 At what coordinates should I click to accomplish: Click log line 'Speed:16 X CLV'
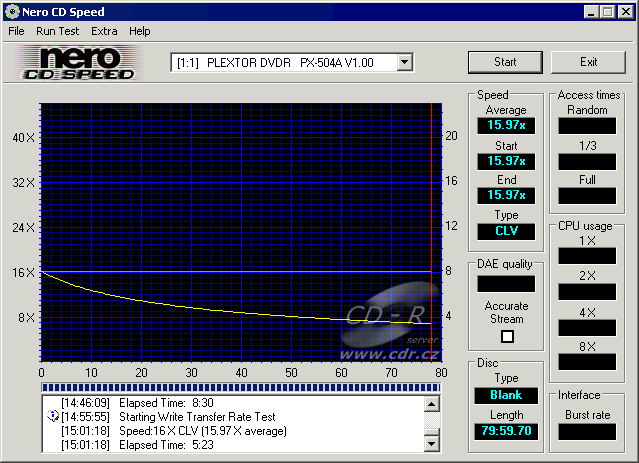[174, 431]
